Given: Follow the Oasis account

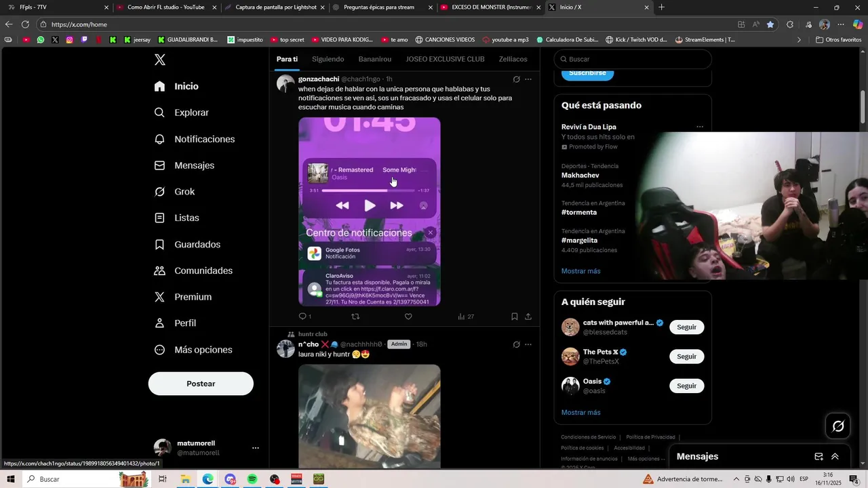Looking at the screenshot, I should pyautogui.click(x=686, y=386).
